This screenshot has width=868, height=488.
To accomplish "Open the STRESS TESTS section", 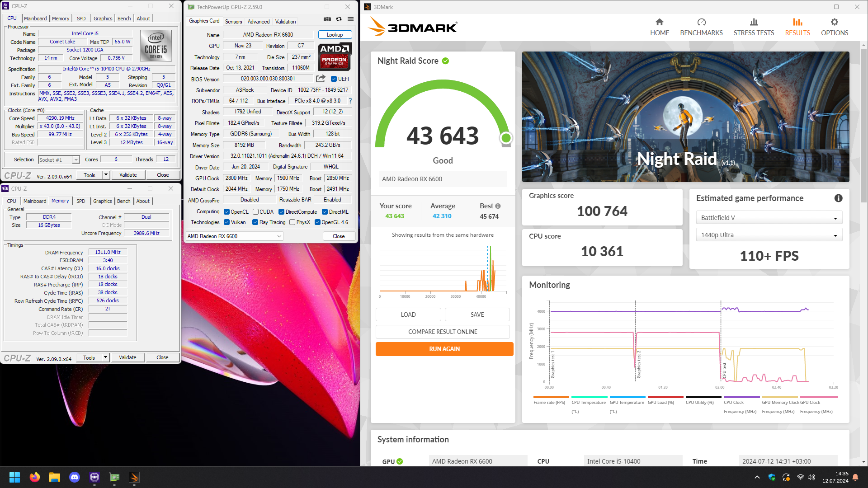I will 754,27.
